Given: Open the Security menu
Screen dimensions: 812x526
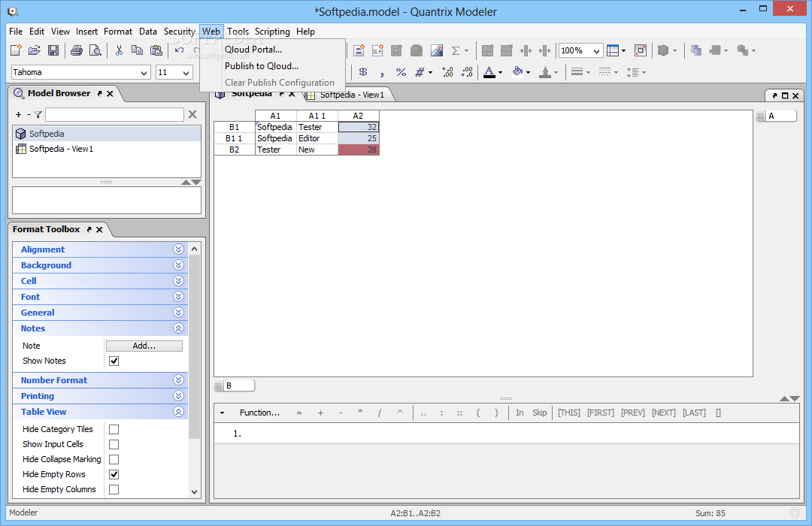Looking at the screenshot, I should 179,32.
